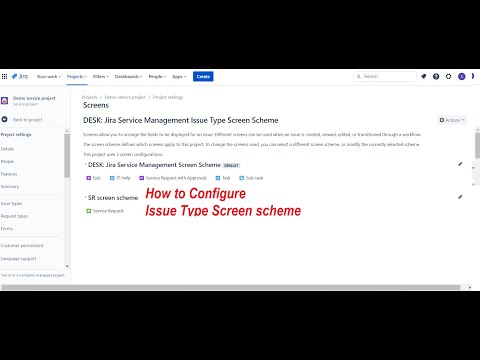
Task: Open Issue types settings
Action: click(x=11, y=203)
